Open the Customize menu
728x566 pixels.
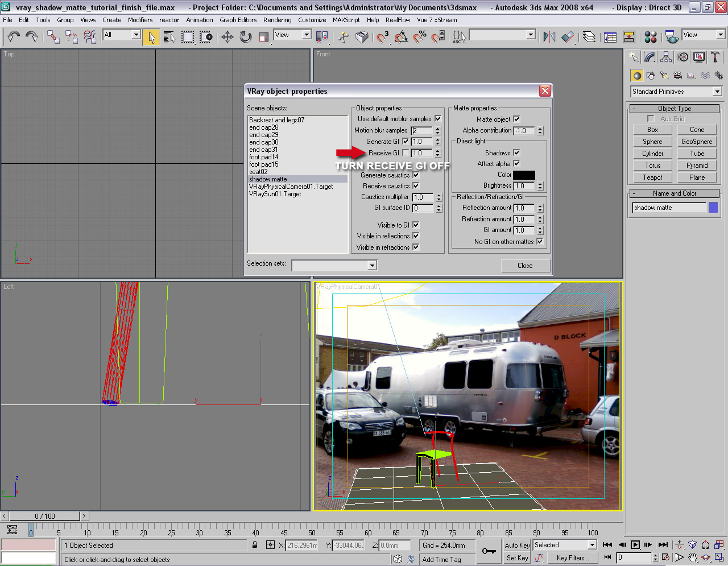(x=312, y=20)
